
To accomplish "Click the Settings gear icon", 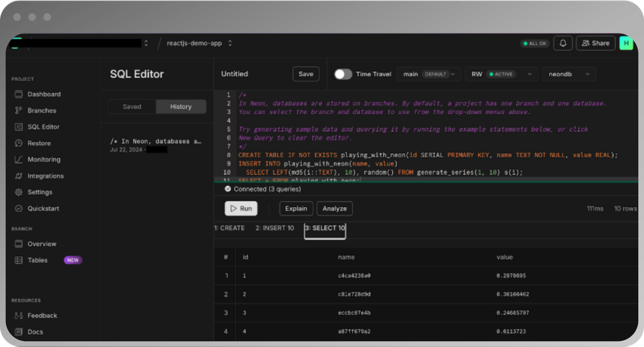I will [18, 192].
